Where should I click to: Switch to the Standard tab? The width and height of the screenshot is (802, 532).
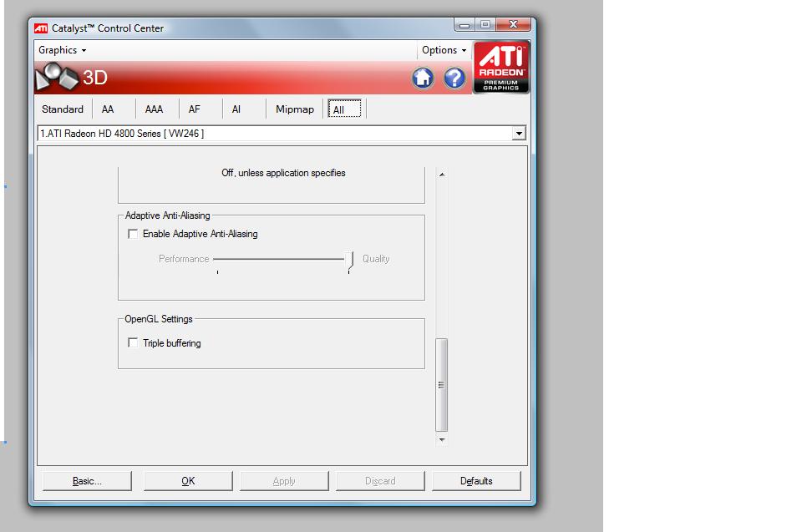[63, 109]
